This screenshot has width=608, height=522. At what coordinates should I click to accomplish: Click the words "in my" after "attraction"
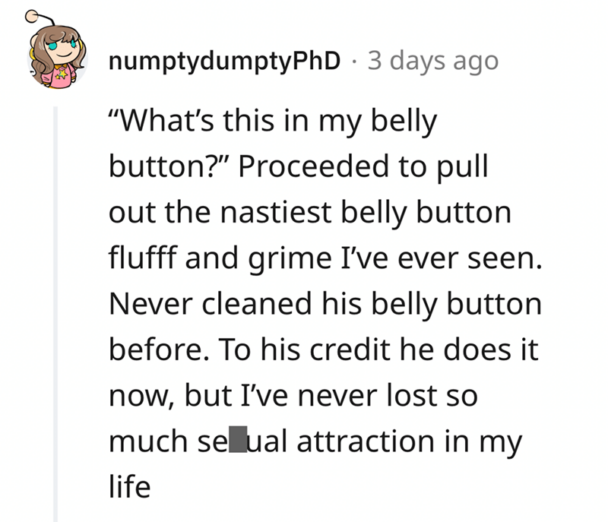pyautogui.click(x=487, y=441)
